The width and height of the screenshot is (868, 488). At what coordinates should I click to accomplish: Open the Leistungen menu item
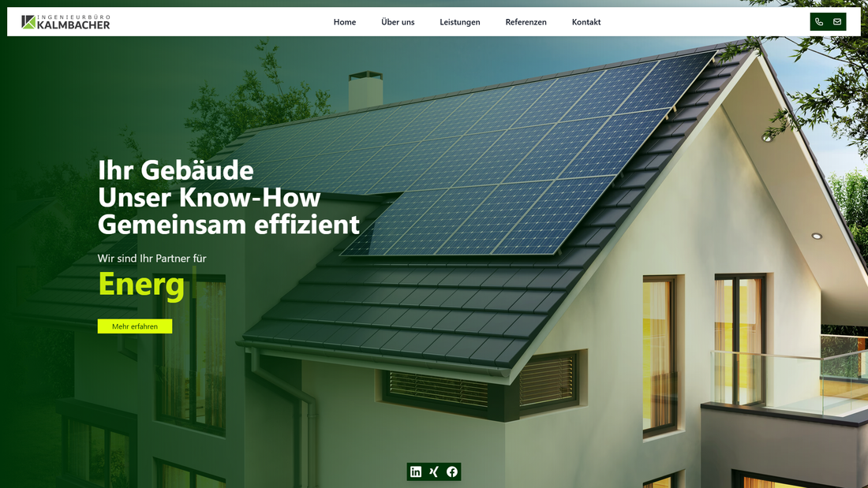tap(460, 22)
